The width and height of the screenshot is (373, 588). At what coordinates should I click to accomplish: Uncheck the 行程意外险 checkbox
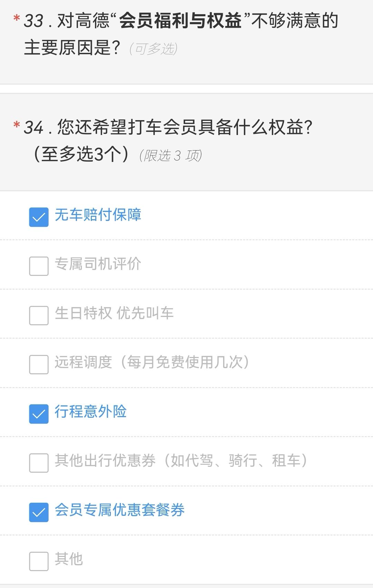(x=39, y=414)
